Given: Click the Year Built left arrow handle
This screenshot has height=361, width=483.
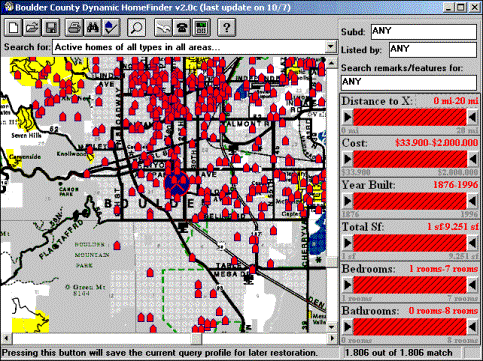Looking at the screenshot, I should tap(347, 201).
